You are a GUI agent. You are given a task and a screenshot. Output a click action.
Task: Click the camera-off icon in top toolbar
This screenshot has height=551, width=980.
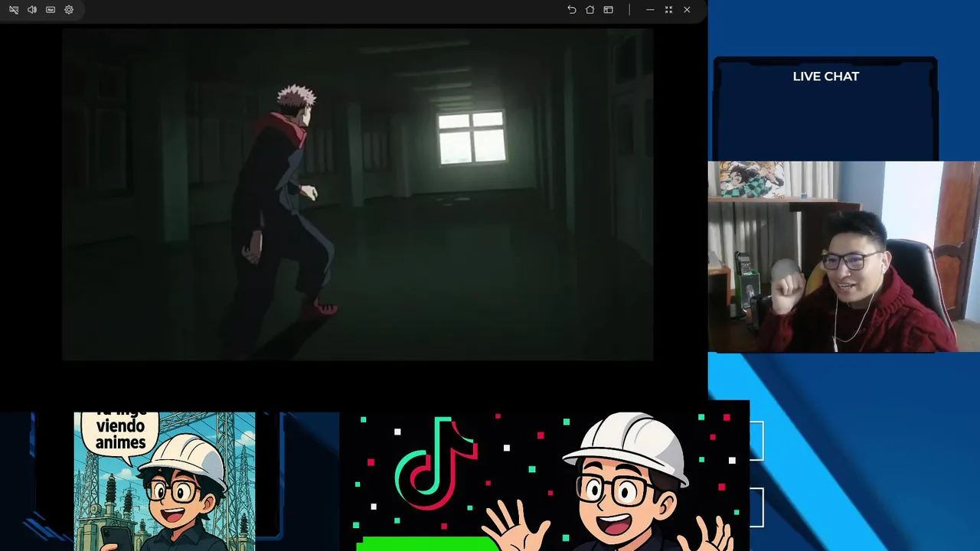[14, 10]
